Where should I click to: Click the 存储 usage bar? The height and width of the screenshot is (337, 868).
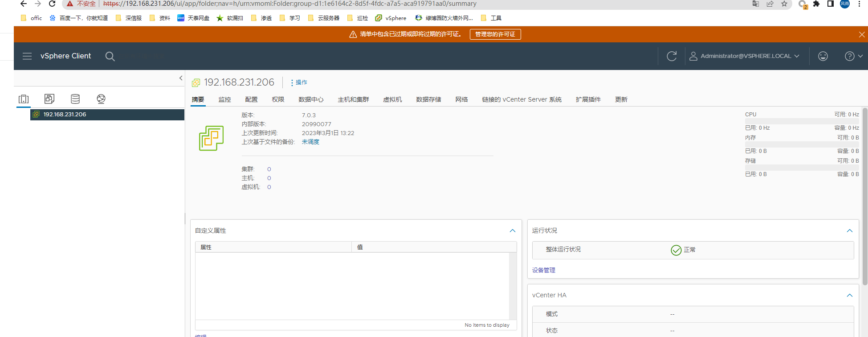pyautogui.click(x=802, y=168)
